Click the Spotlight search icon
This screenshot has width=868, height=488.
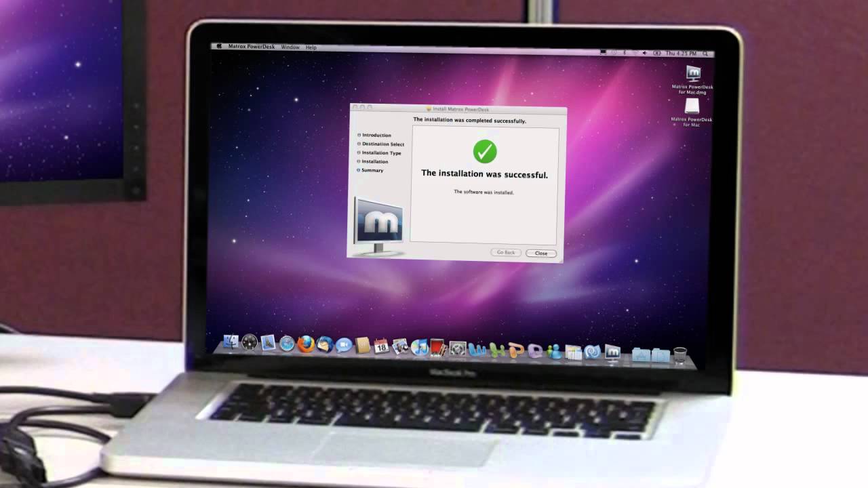[x=705, y=53]
